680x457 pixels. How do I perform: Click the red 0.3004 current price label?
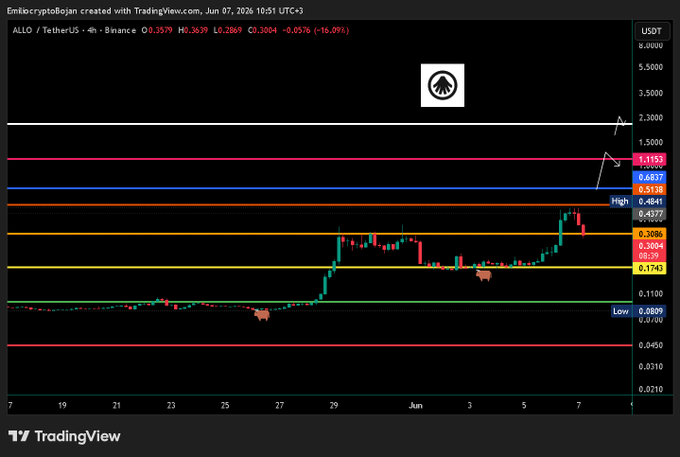650,246
